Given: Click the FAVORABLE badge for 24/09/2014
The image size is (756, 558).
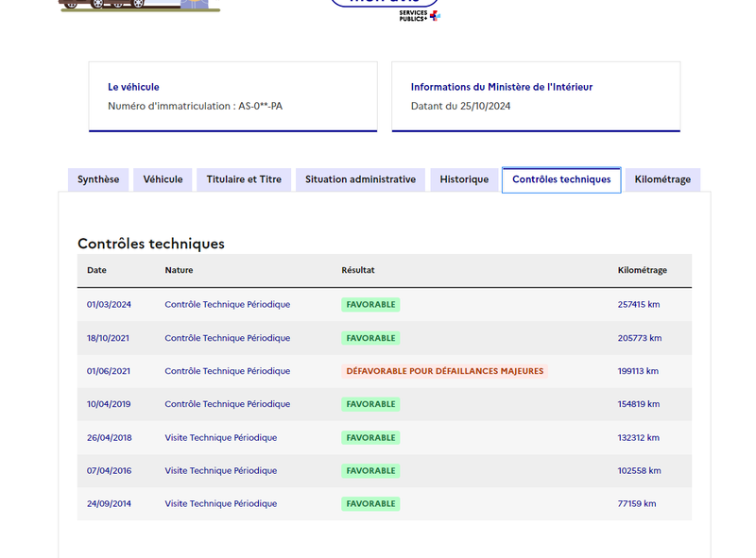Looking at the screenshot, I should click(x=370, y=504).
